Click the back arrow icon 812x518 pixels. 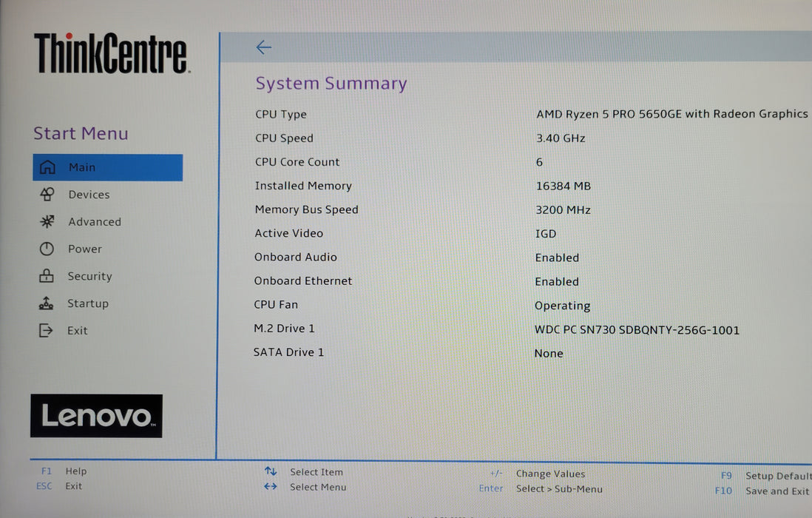click(263, 47)
